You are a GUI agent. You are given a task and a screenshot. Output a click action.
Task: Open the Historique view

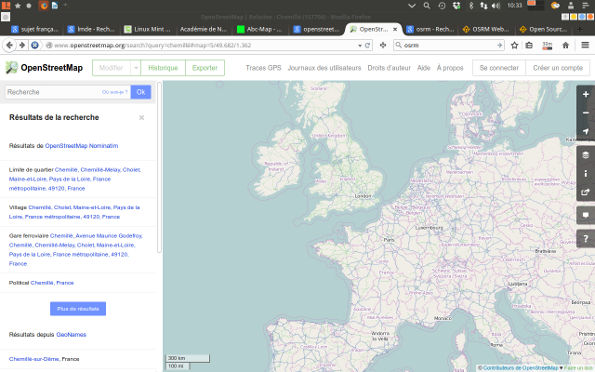click(163, 68)
